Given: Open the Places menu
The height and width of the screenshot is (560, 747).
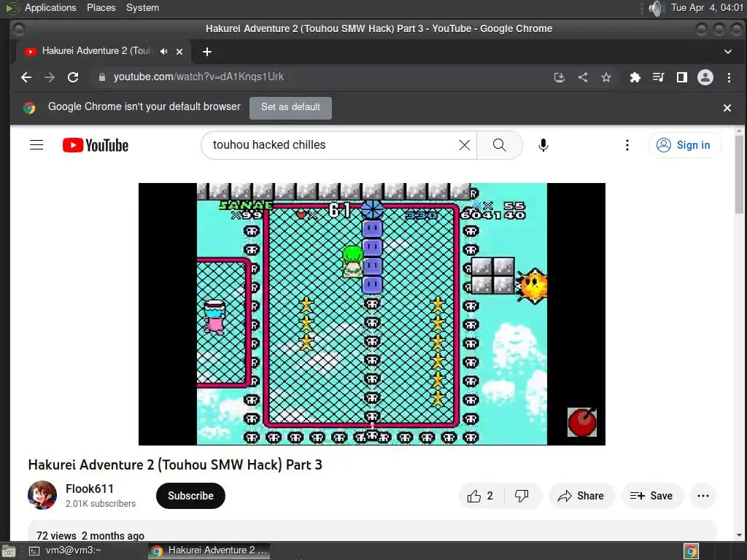Looking at the screenshot, I should click(x=101, y=7).
